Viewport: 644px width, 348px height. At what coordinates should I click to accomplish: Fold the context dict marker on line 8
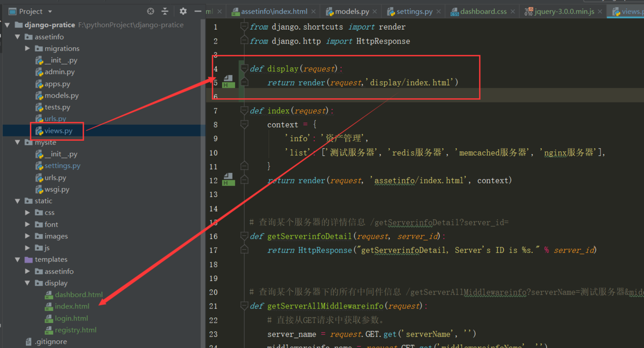pos(244,125)
